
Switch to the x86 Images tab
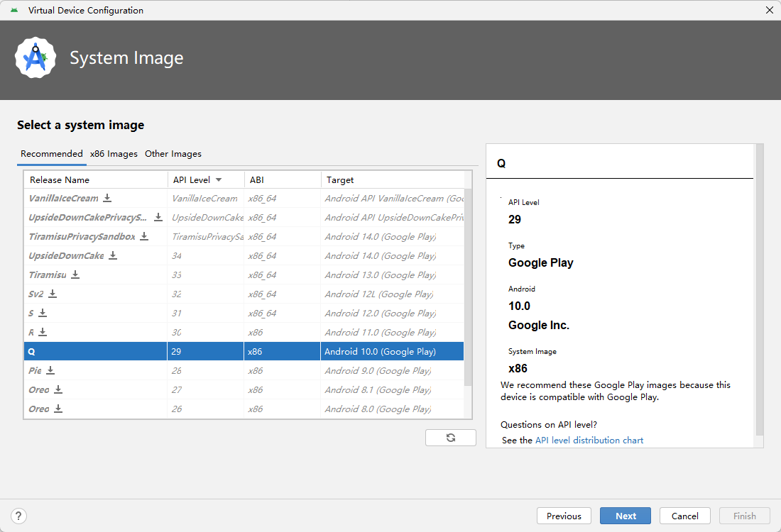pyautogui.click(x=114, y=154)
